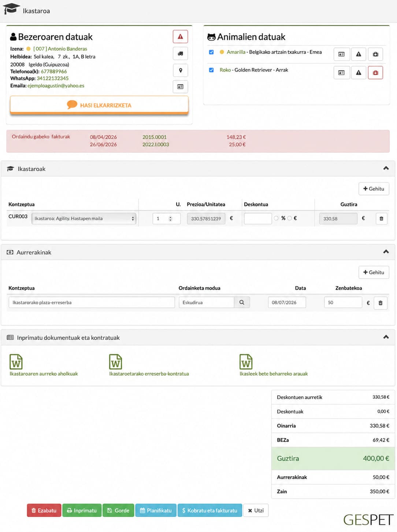Click the Zain 350,00 € pending value
Screen dimensions: 397x532
[379, 492]
